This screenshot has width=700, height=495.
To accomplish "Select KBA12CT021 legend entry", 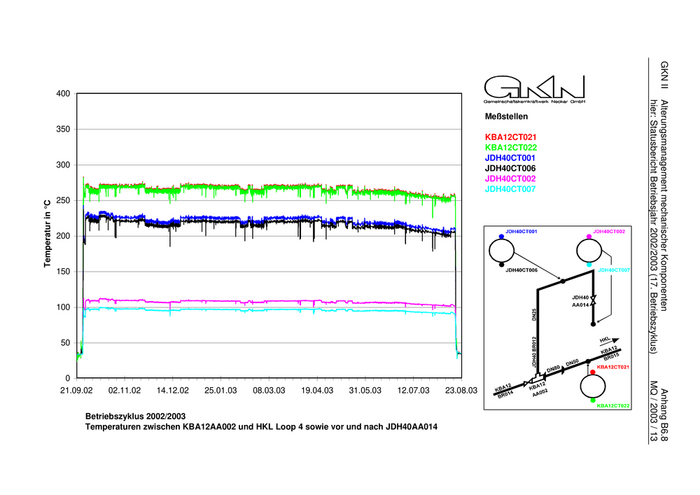I will point(511,137).
